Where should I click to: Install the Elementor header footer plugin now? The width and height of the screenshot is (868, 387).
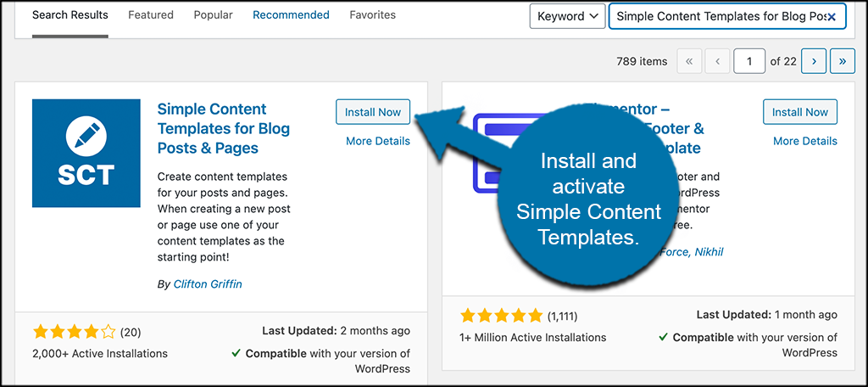[x=800, y=112]
